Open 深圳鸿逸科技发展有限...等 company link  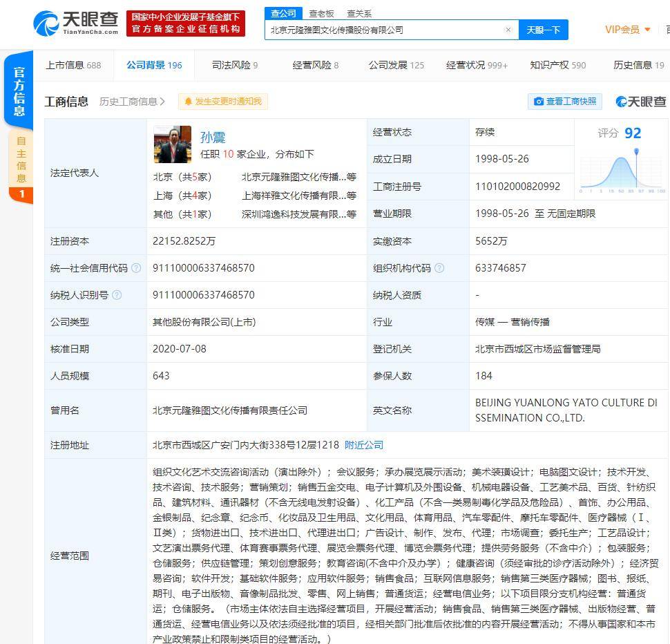click(299, 214)
